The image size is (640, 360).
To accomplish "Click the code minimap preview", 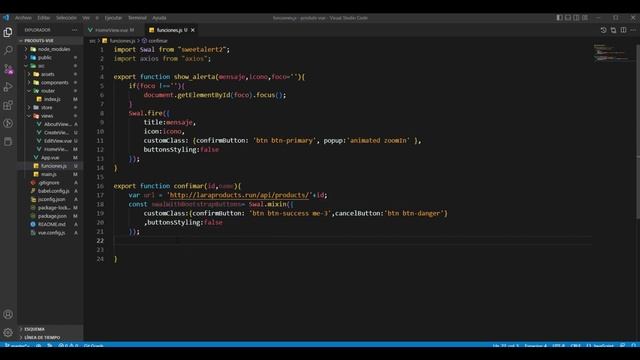I will pos(612,53).
